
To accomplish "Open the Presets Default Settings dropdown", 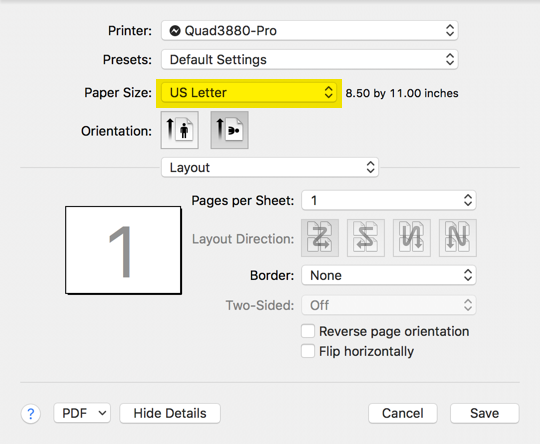I will [310, 60].
